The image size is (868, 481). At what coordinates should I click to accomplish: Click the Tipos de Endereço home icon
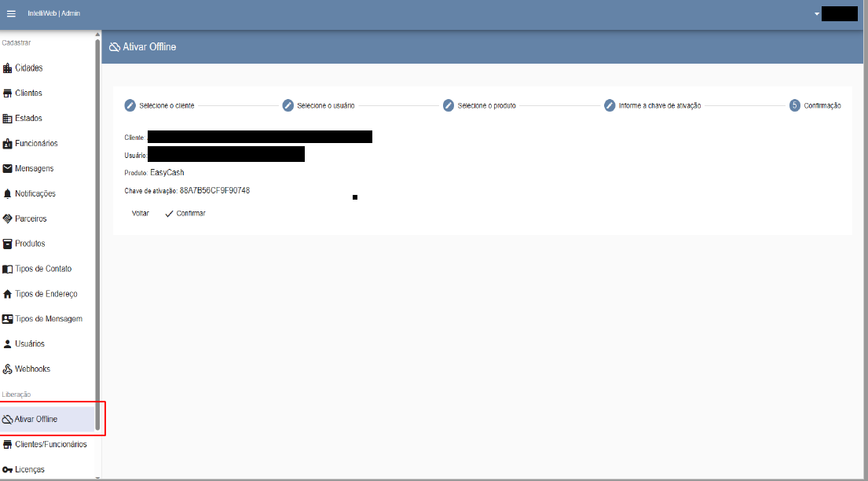[8, 294]
